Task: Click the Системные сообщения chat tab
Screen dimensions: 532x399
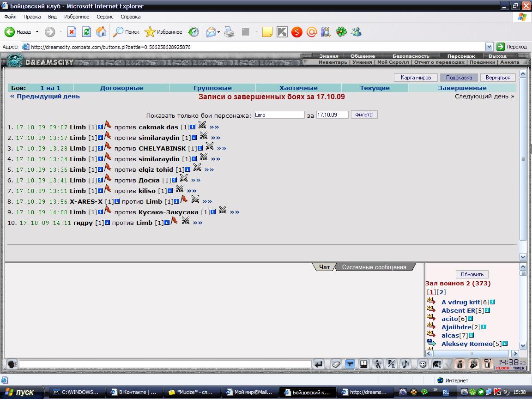Action: (374, 267)
